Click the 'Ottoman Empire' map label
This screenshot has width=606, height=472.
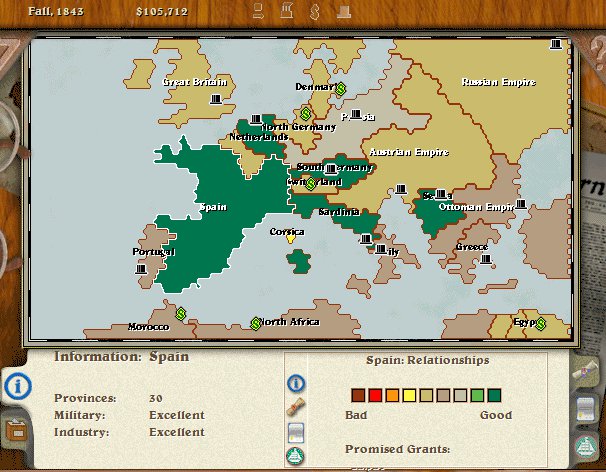pyautogui.click(x=476, y=207)
